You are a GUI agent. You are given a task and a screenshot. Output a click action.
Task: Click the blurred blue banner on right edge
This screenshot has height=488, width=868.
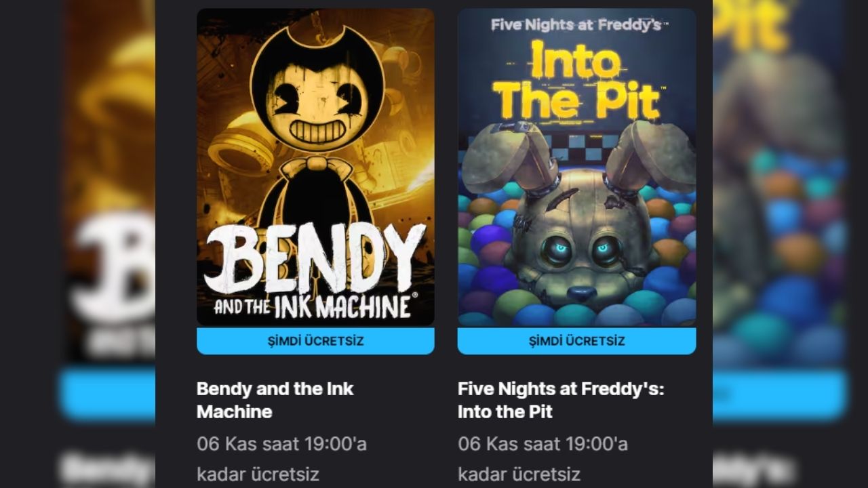pyautogui.click(x=779, y=394)
